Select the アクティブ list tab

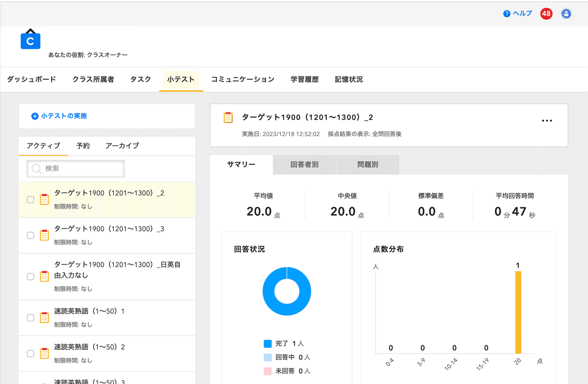tap(44, 146)
